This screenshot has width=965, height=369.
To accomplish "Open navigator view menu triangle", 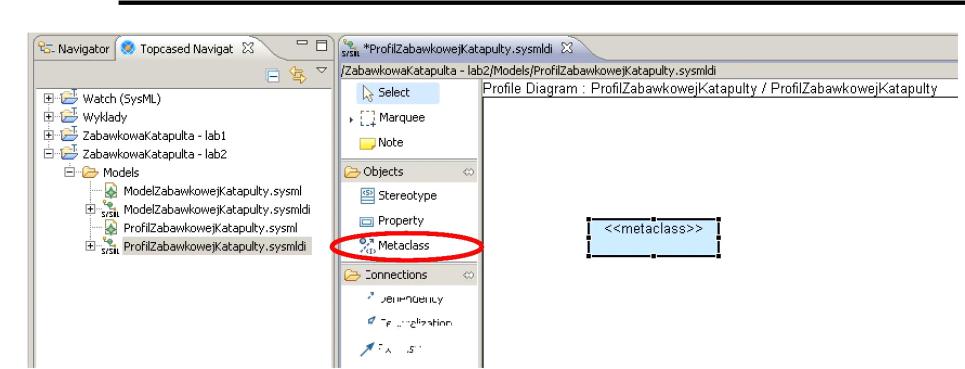I will point(321,71).
